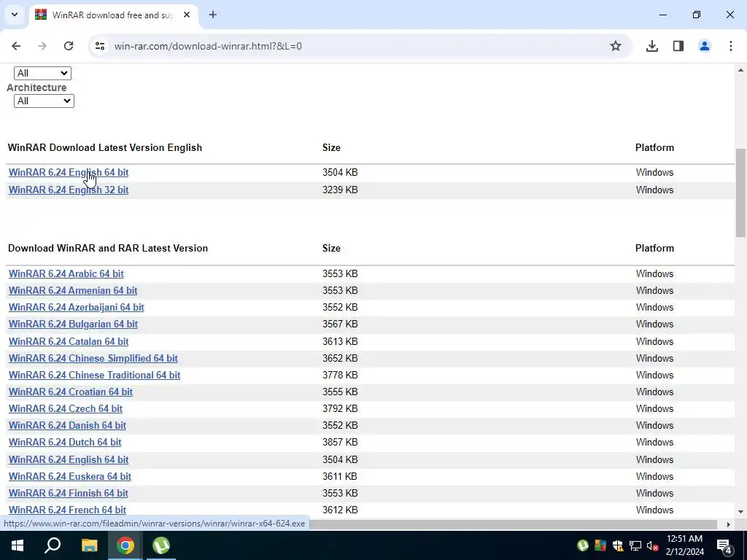Click 3778 KB size for Chinese Traditional
This screenshot has width=747, height=560.
340,376
